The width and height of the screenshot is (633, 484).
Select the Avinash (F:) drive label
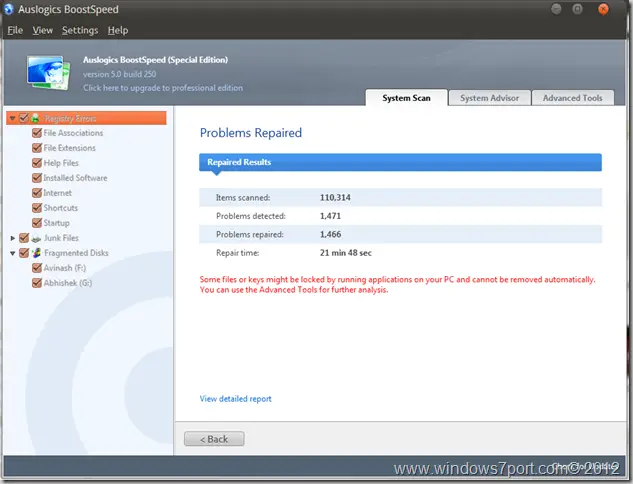point(65,268)
